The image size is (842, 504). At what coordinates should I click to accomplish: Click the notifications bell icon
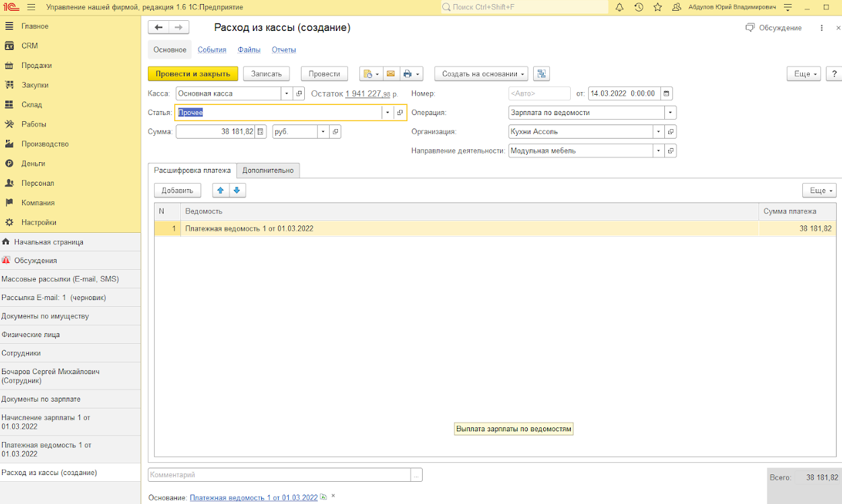[619, 7]
